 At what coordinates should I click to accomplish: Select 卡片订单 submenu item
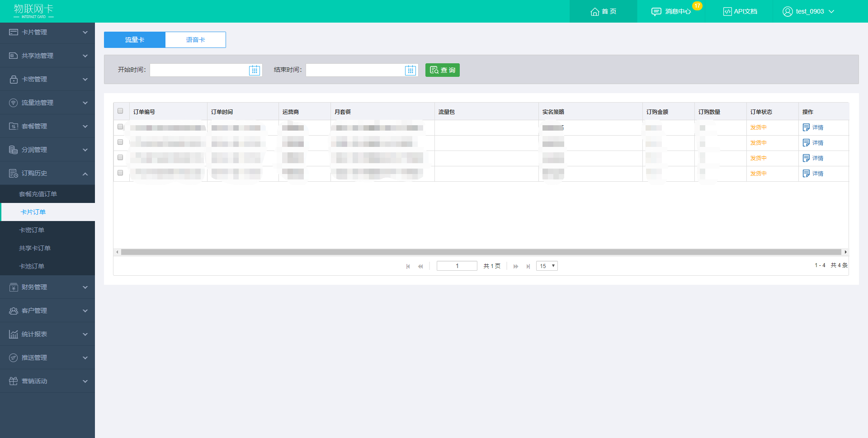click(47, 212)
